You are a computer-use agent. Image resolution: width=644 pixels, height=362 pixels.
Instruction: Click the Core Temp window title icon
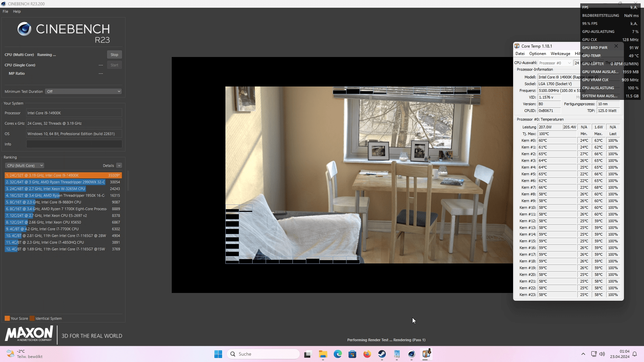click(517, 46)
